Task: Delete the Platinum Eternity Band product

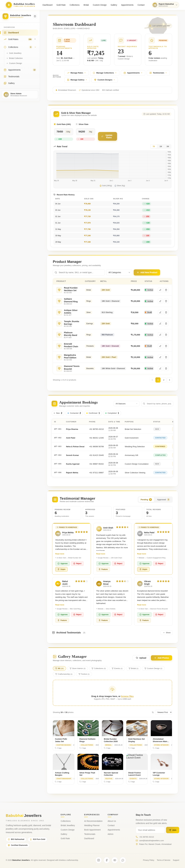Action: 166,335
